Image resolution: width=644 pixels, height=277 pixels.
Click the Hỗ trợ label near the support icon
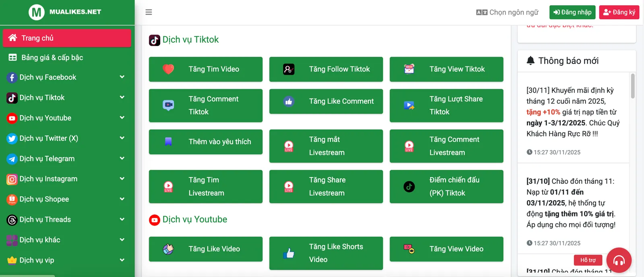[x=588, y=260]
